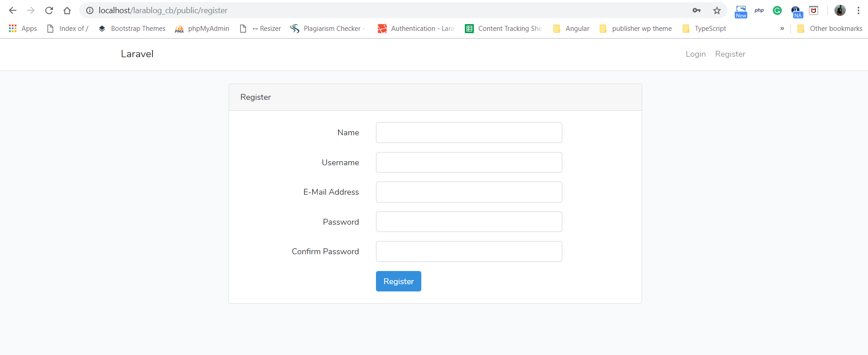
Task: Focus the Username input field
Action: (x=469, y=162)
